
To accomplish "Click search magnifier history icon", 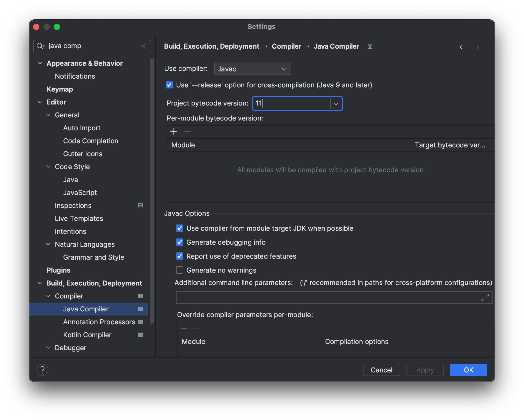I will click(x=41, y=46).
